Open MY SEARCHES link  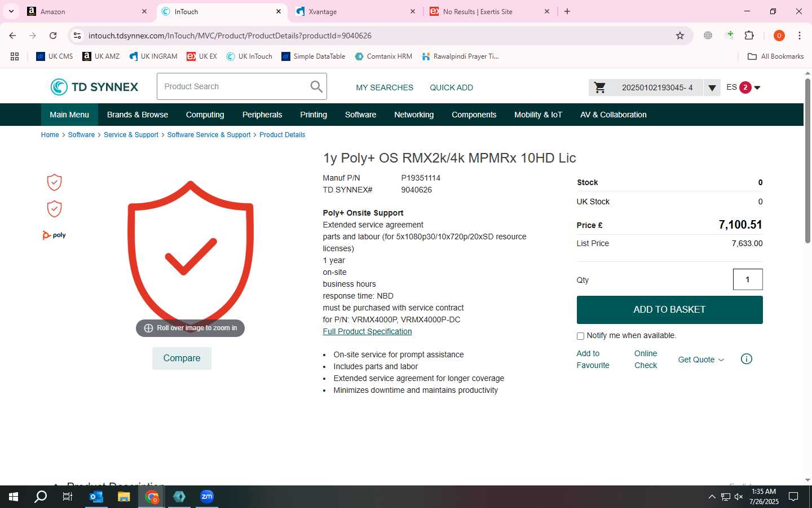point(385,87)
